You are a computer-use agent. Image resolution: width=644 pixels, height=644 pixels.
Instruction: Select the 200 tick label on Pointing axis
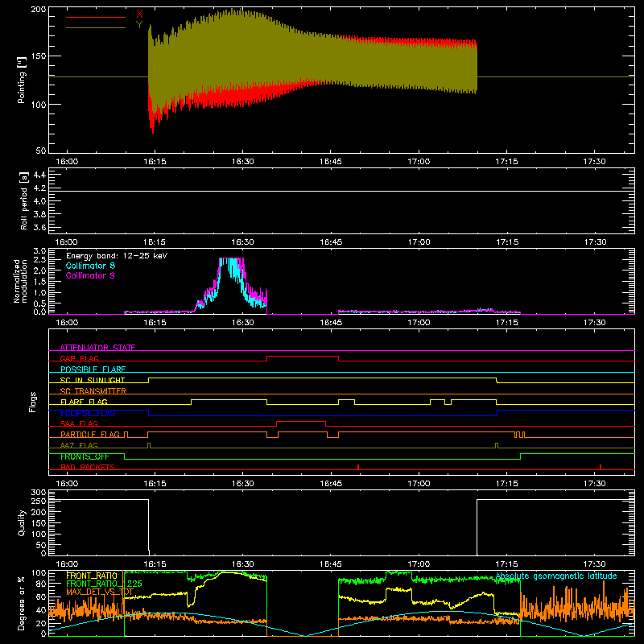coord(38,10)
